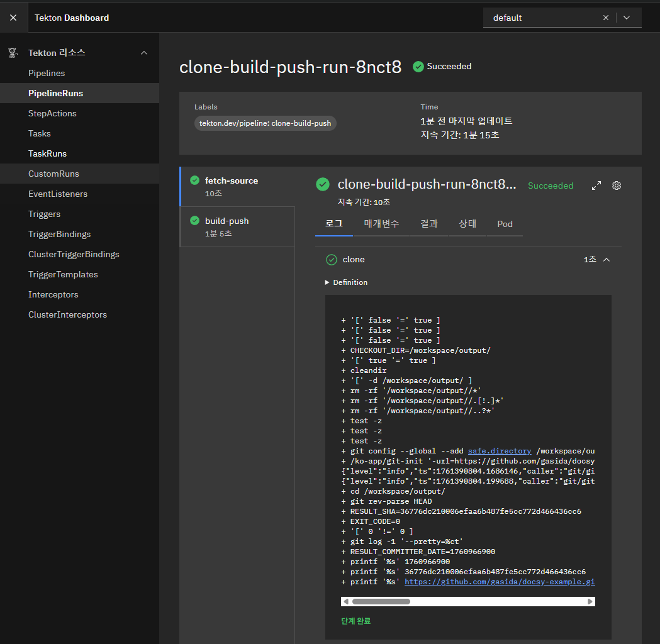Close the side navigation with the X icon

pyautogui.click(x=13, y=18)
